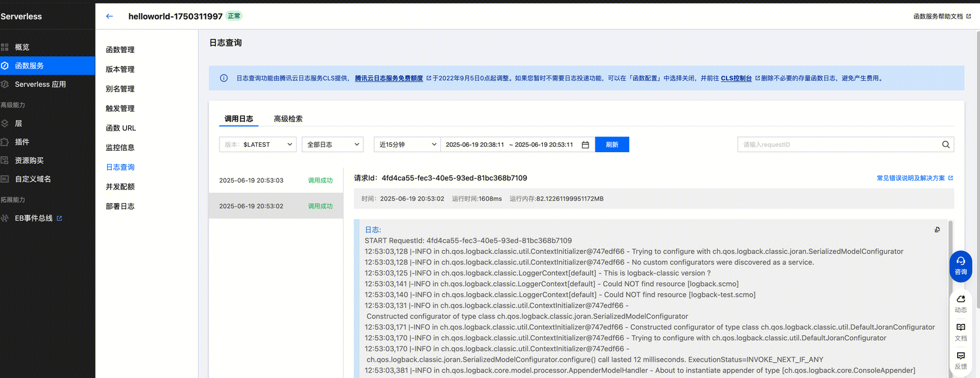Click the page vertical scrollbar at right edge

point(977,170)
